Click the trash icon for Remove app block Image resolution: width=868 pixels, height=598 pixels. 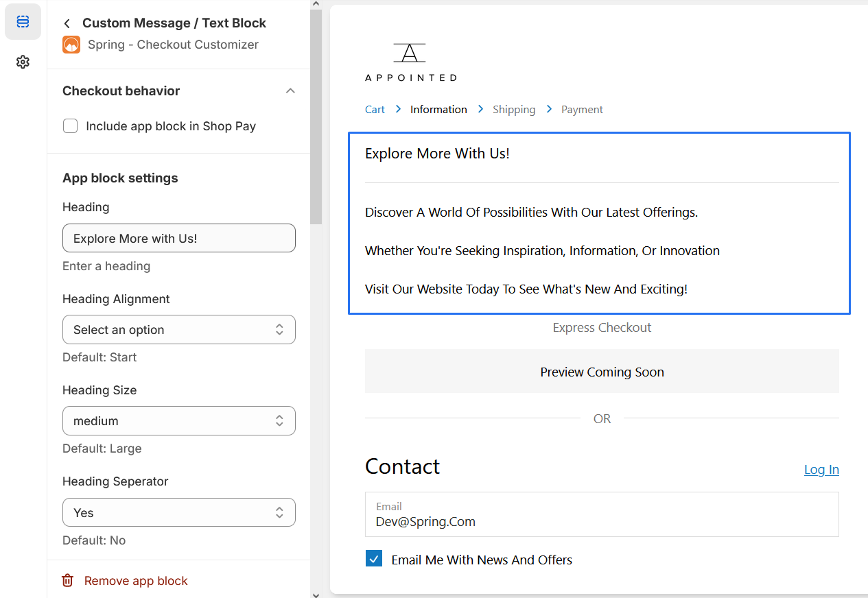(68, 581)
